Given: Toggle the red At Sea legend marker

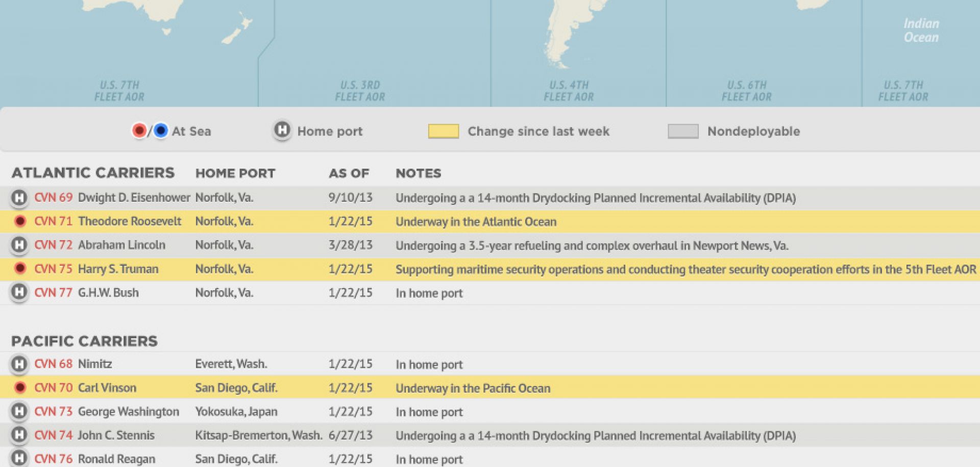Looking at the screenshot, I should pyautogui.click(x=139, y=131).
